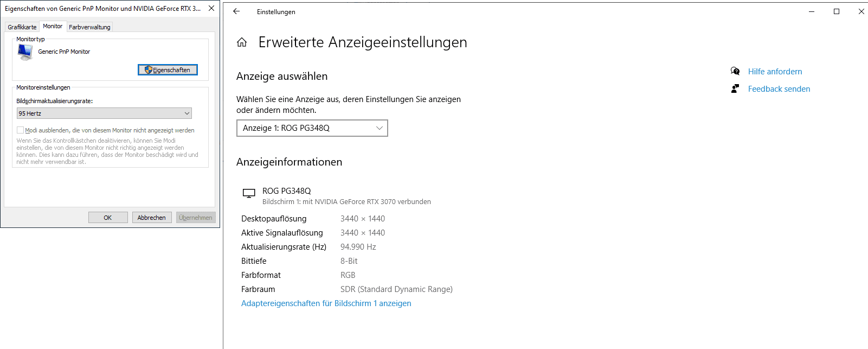The width and height of the screenshot is (868, 349).
Task: Click the 'RGB' Farbformat value
Action: click(348, 275)
